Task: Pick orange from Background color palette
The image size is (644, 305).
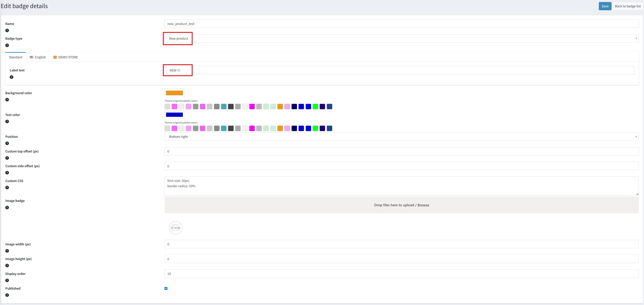Action: pyautogui.click(x=280, y=107)
